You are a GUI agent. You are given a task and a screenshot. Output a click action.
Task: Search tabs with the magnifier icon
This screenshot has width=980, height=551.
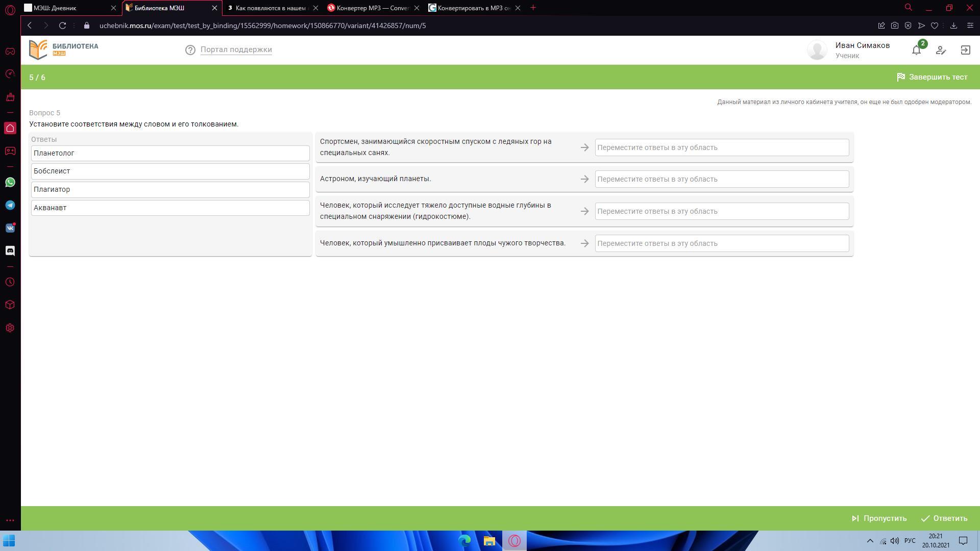coord(909,8)
